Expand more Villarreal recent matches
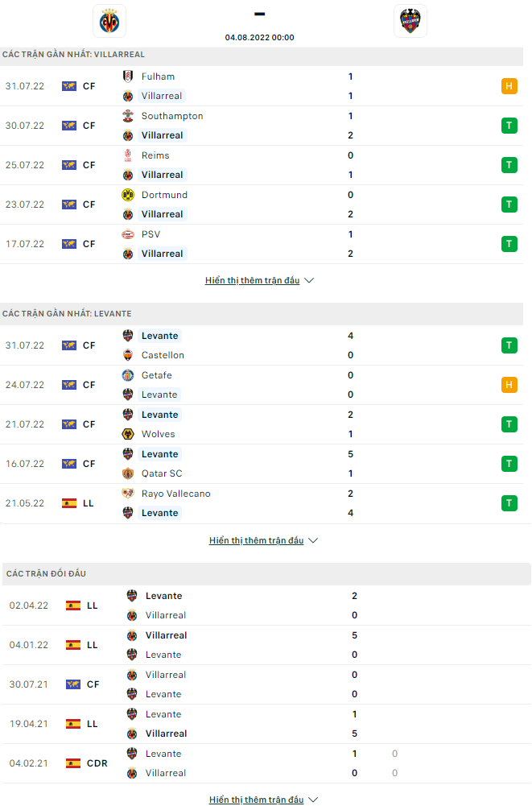Viewport: 532px width, 806px height. tap(259, 280)
